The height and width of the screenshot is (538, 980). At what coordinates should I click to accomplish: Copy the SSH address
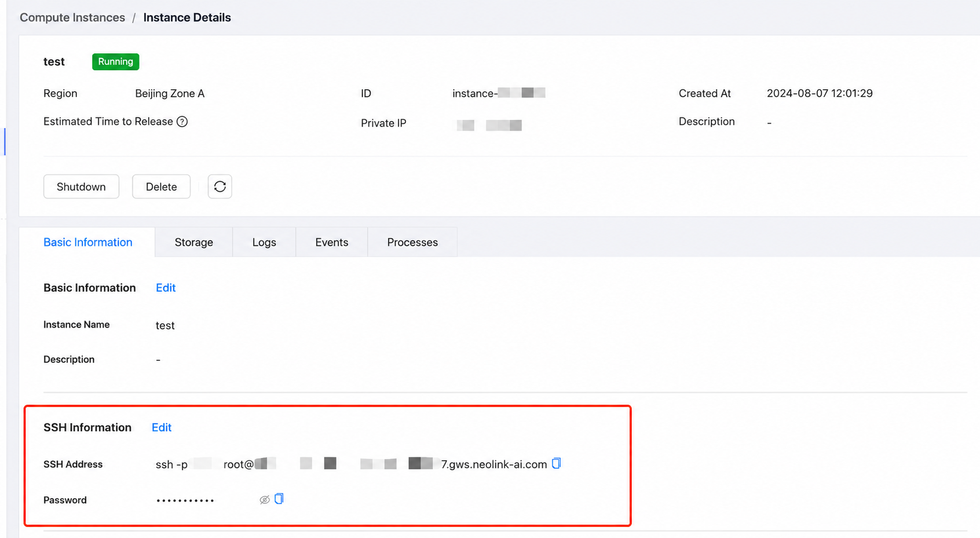point(556,463)
